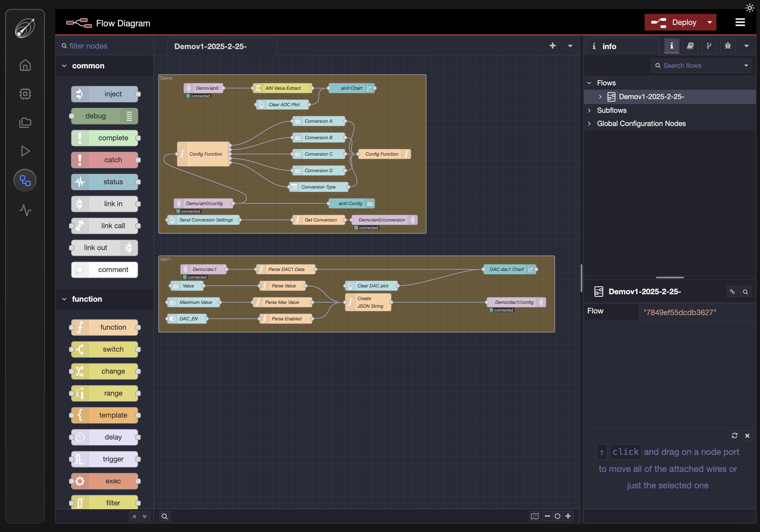Add a new flow tab with plus

pos(552,46)
